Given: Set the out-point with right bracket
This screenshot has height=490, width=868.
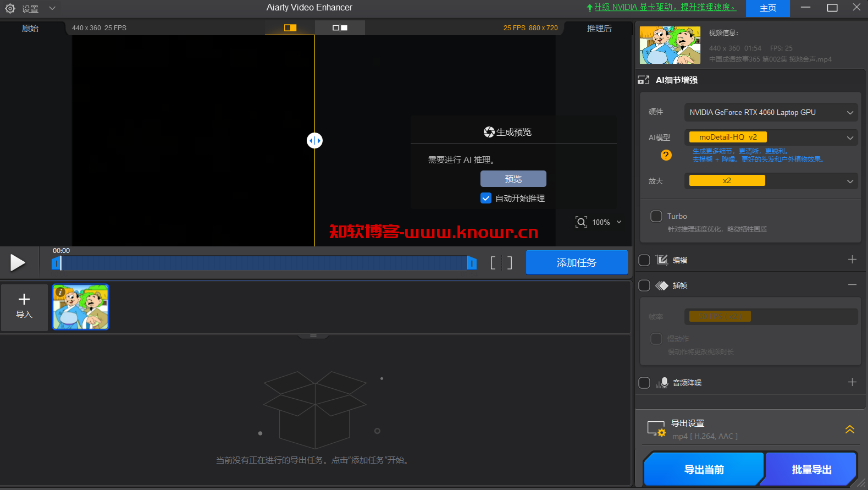Looking at the screenshot, I should click(510, 263).
